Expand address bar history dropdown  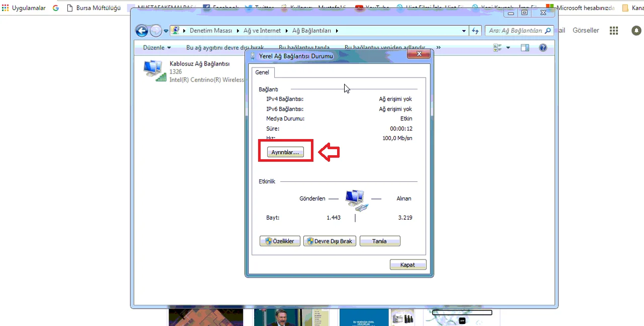point(464,31)
